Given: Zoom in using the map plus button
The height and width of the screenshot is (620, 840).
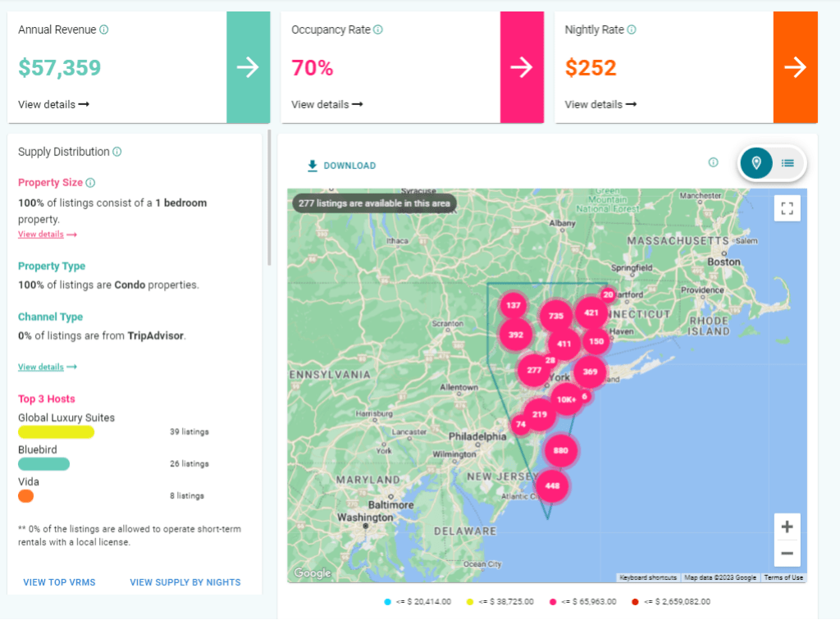Looking at the screenshot, I should (x=787, y=526).
